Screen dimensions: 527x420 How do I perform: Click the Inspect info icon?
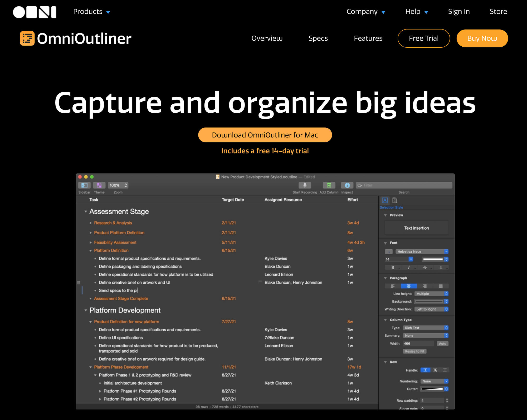pos(347,185)
